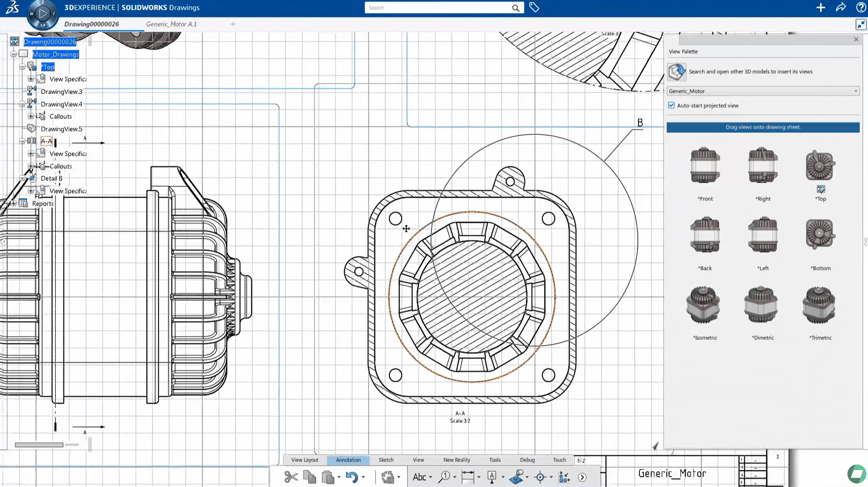Select the Isometric view thumbnail
The height and width of the screenshot is (487, 868).
pos(704,306)
